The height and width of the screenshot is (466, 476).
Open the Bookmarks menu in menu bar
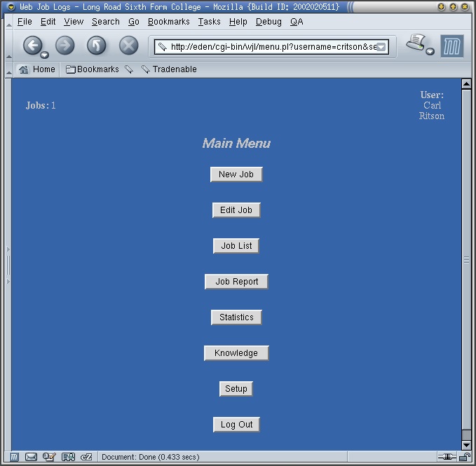point(168,22)
